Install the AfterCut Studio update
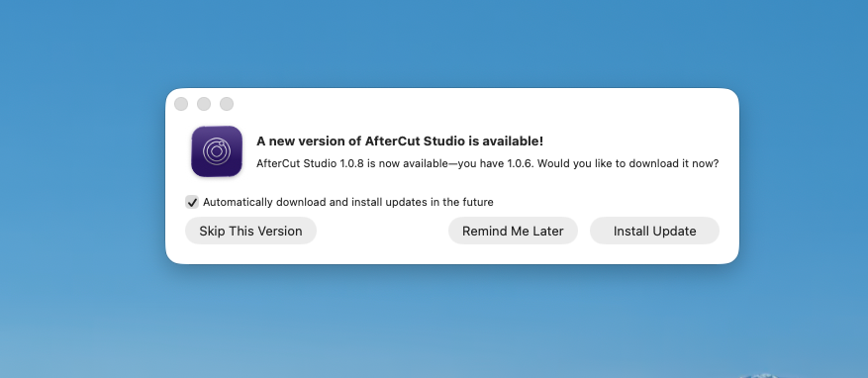 (654, 231)
